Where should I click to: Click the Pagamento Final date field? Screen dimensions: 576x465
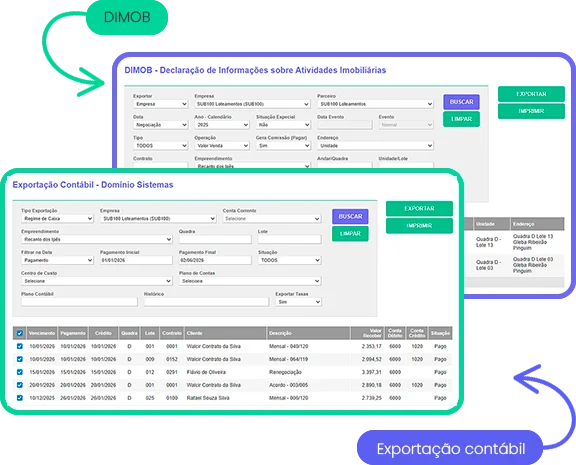(215, 260)
